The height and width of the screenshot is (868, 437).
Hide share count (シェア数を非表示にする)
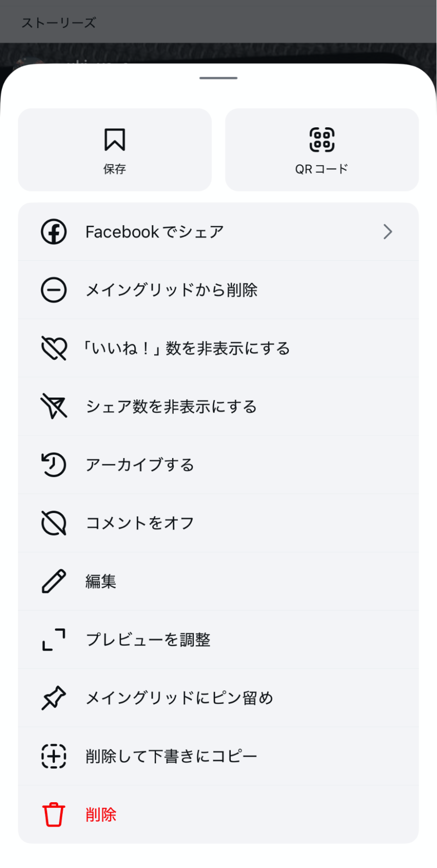(171, 407)
